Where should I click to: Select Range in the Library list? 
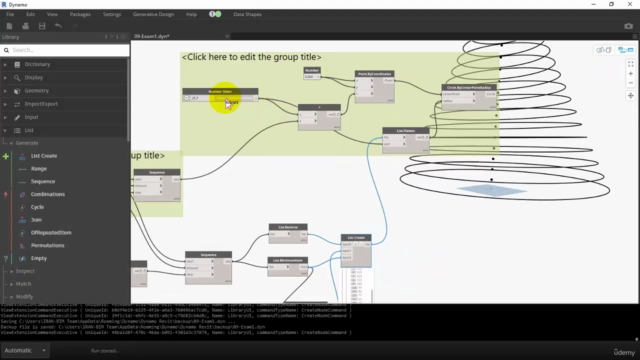click(x=39, y=169)
